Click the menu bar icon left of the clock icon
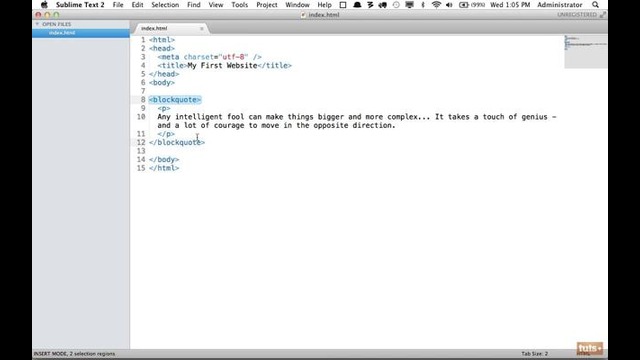Screen dimensions: 640x360 pos(383,5)
